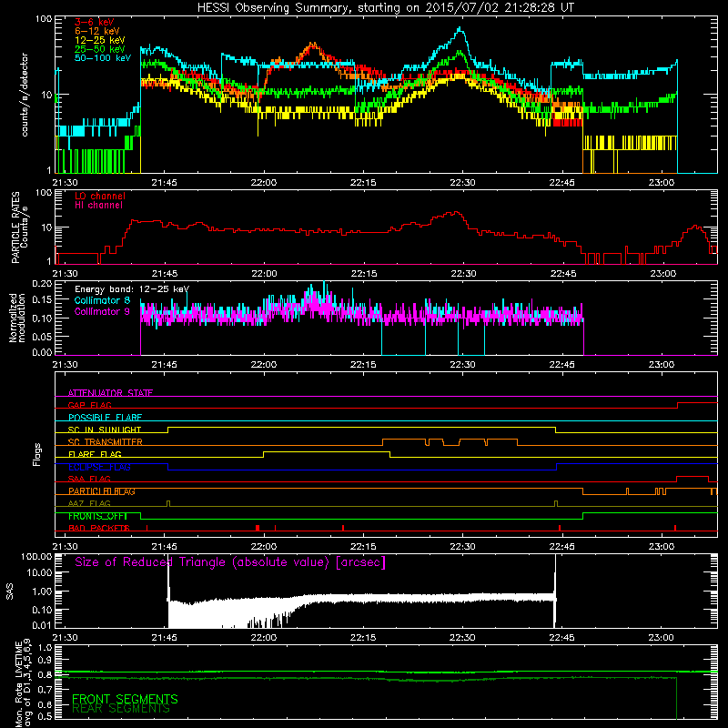Viewport: 728px width, 728px height.
Task: Select the REAR SEGMENTS legend label
Action: tap(121, 709)
